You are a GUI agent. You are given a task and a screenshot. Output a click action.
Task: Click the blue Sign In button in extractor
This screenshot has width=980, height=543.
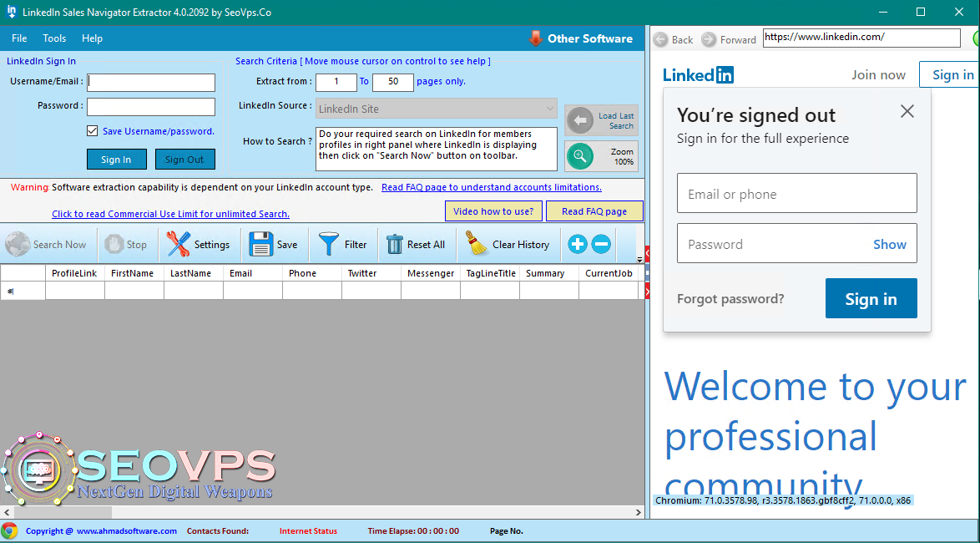pyautogui.click(x=116, y=159)
